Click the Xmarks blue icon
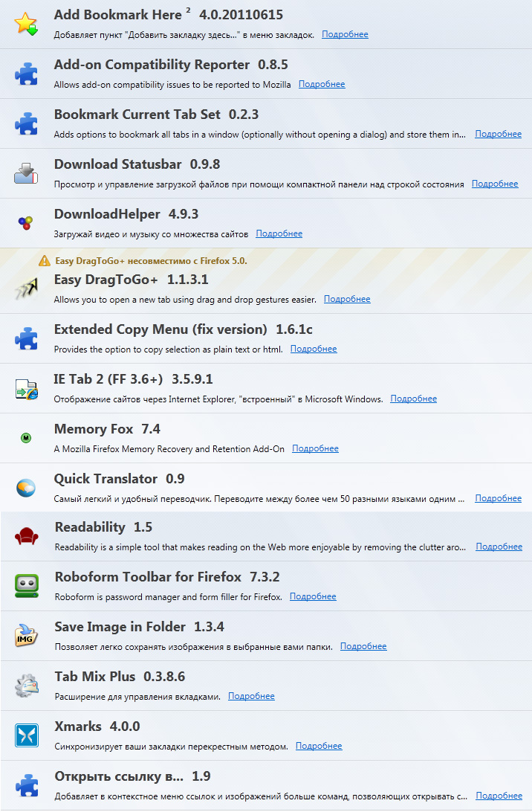 pos(26,735)
